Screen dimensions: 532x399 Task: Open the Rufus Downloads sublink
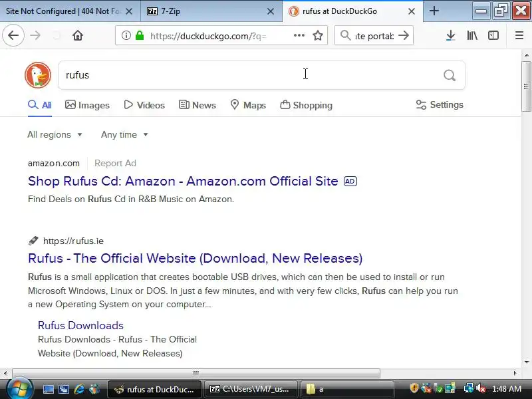[80, 325]
